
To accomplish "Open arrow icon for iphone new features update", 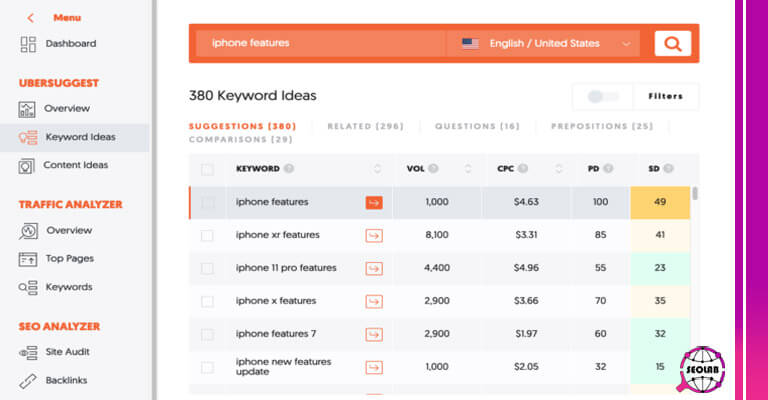I will pyautogui.click(x=374, y=367).
